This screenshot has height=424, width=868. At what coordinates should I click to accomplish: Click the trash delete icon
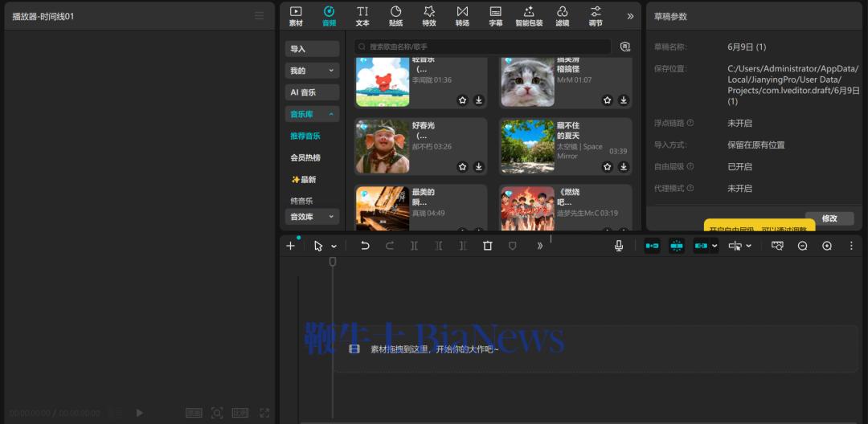click(488, 246)
